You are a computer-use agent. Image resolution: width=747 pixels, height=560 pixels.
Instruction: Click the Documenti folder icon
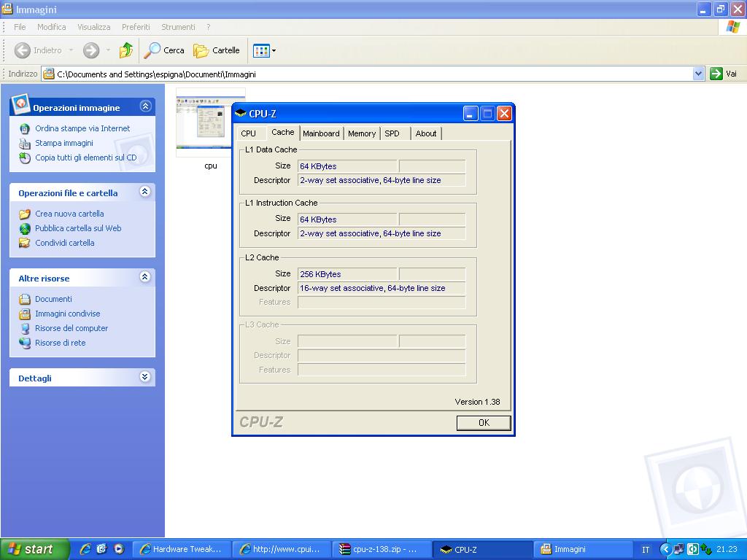(25, 299)
